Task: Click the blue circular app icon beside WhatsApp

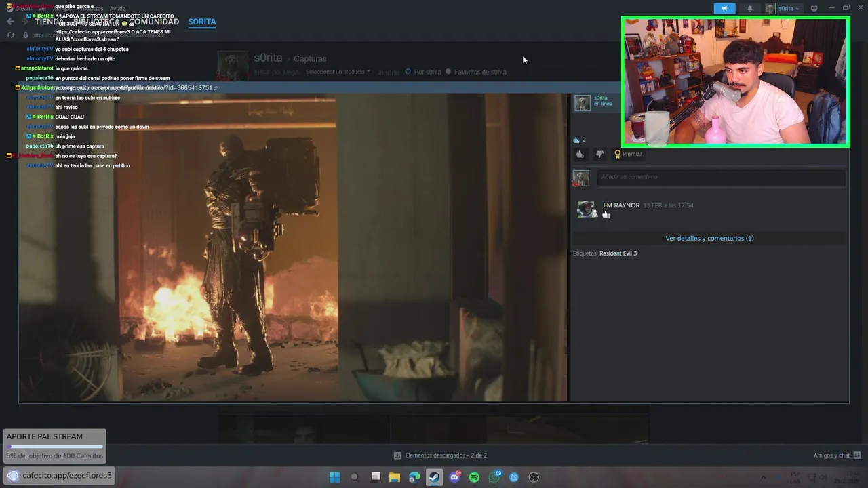Action: pos(514,477)
